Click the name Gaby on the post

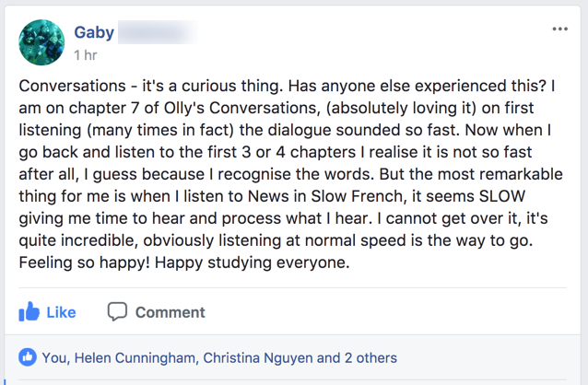click(x=94, y=32)
